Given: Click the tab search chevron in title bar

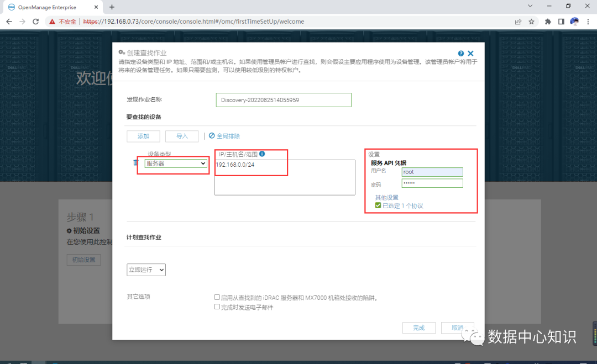Looking at the screenshot, I should [x=530, y=6].
